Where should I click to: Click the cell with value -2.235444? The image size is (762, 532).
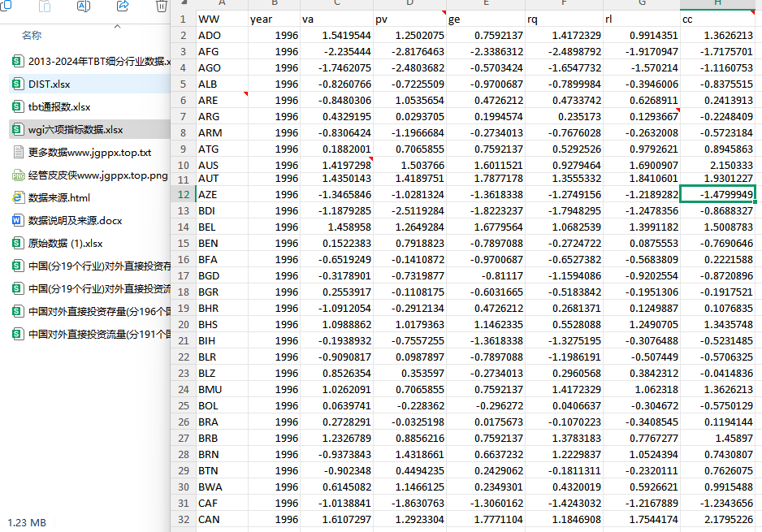337,51
